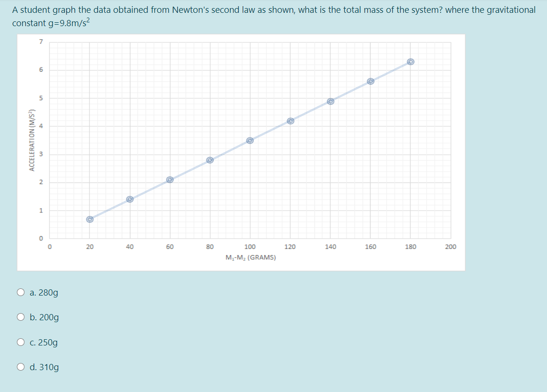Select radio option c. 250g

[21, 342]
